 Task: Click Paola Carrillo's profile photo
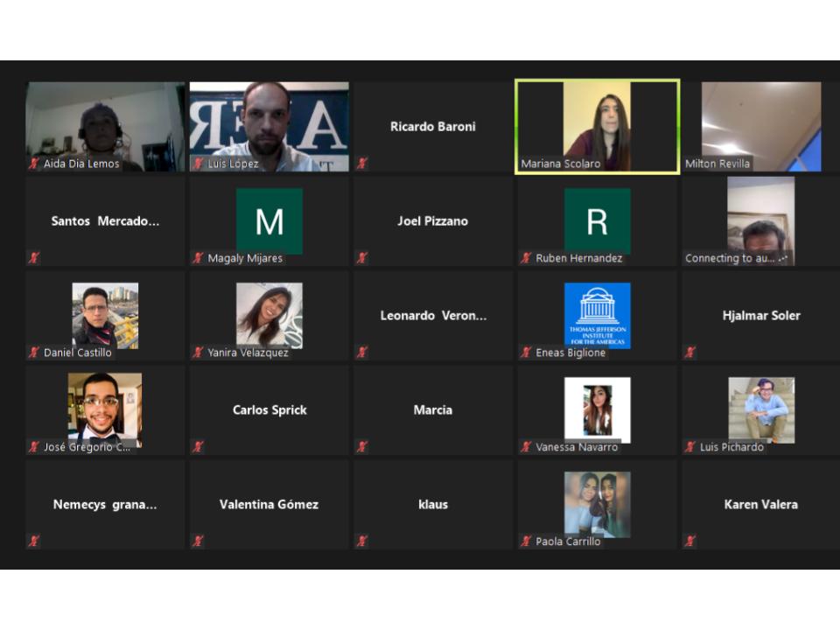597,504
